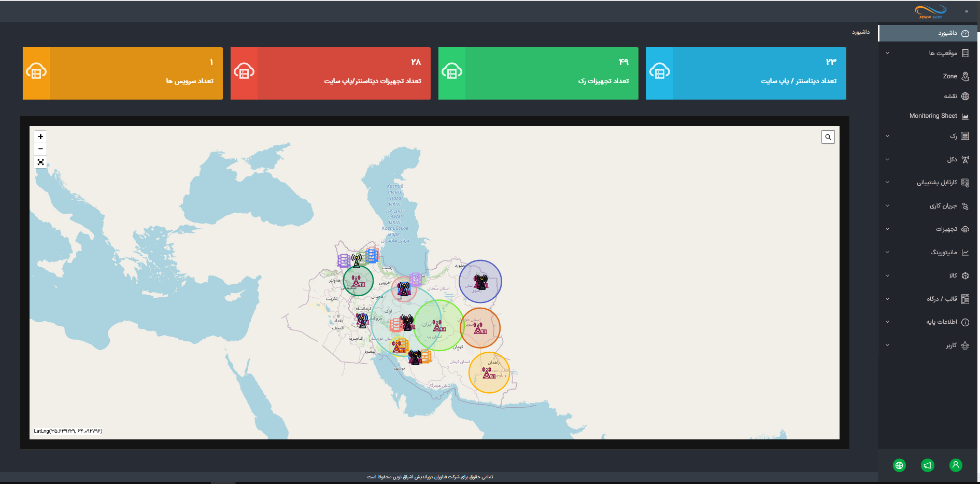Screen dimensions: 980x484
Task: Click the green globe button
Action: tap(899, 465)
